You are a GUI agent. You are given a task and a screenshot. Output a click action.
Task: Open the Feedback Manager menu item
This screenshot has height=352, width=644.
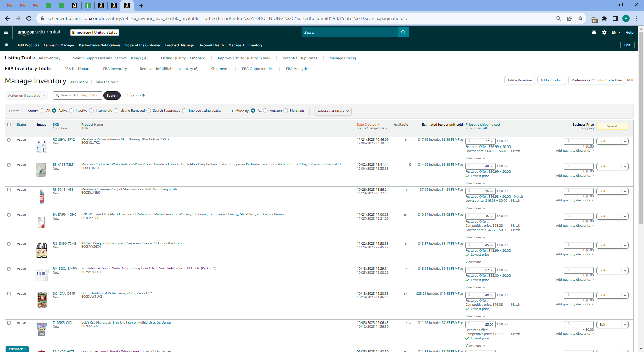point(180,45)
